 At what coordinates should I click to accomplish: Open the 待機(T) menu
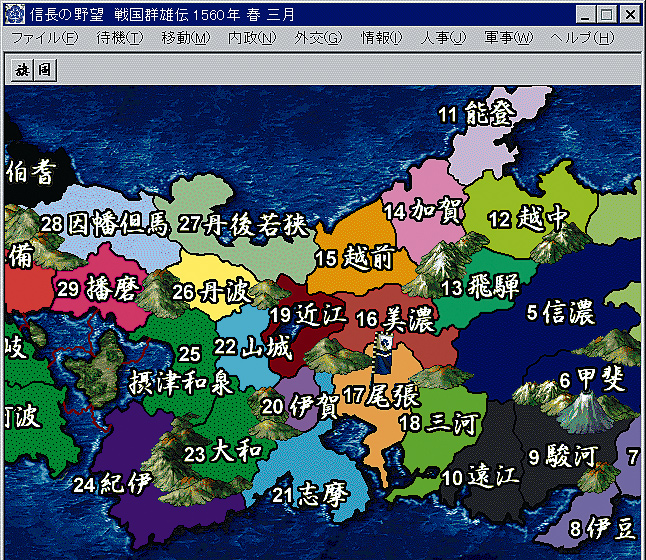pos(119,38)
